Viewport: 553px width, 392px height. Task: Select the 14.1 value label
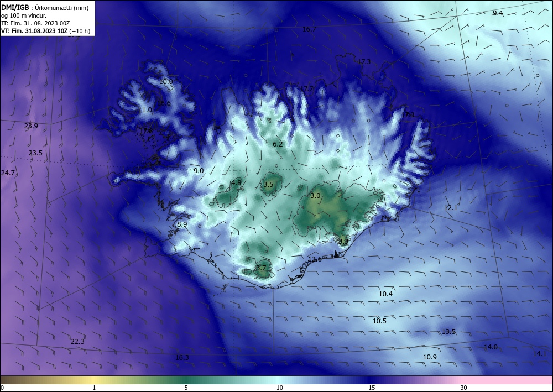(x=540, y=354)
